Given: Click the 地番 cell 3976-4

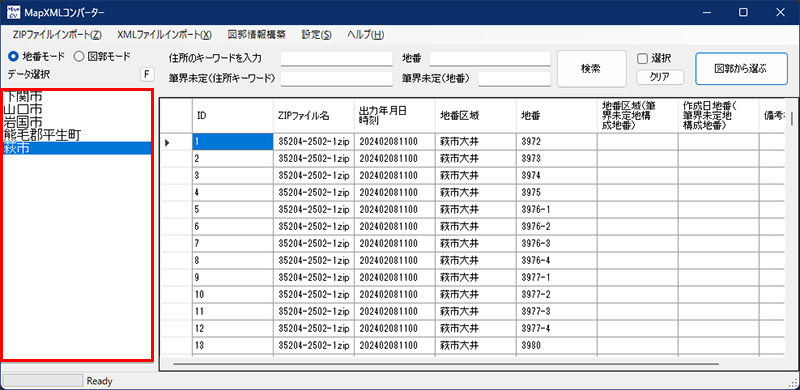Looking at the screenshot, I should click(x=557, y=260).
